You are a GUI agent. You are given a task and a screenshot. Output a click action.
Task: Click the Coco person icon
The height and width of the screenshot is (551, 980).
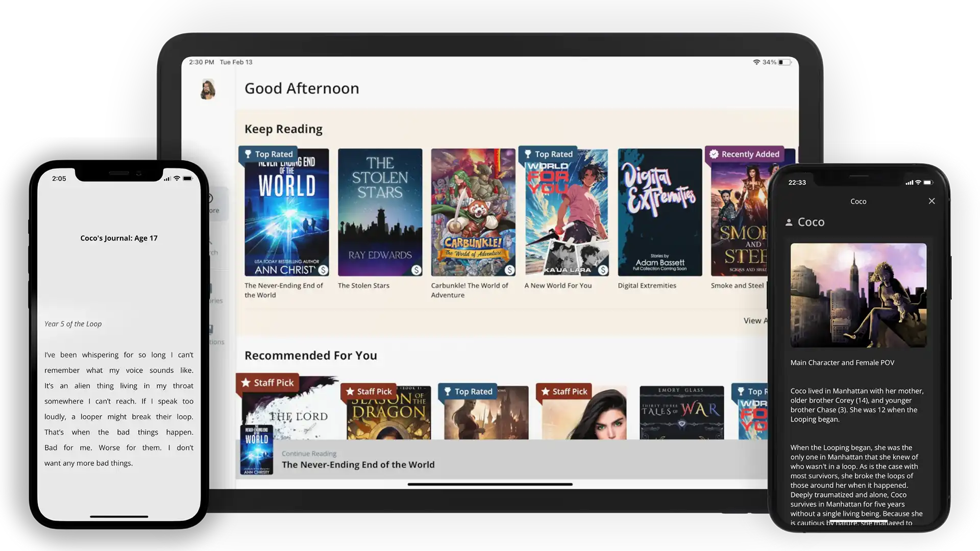[x=789, y=222]
